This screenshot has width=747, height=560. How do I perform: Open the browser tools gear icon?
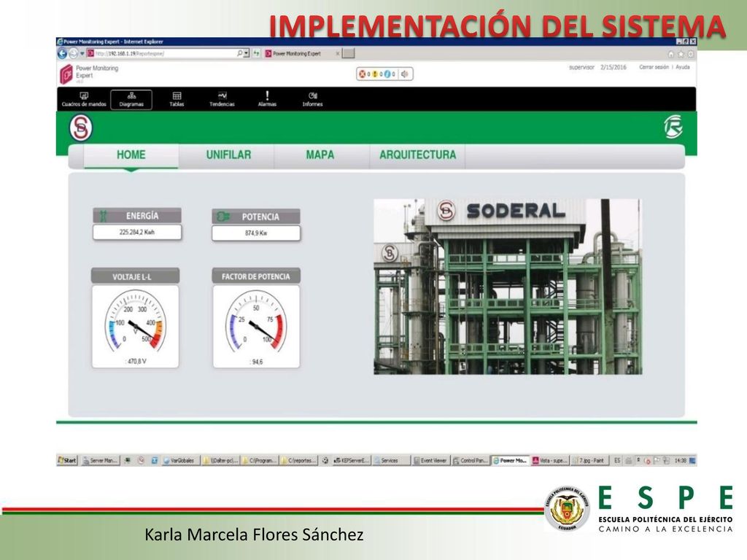tap(690, 54)
